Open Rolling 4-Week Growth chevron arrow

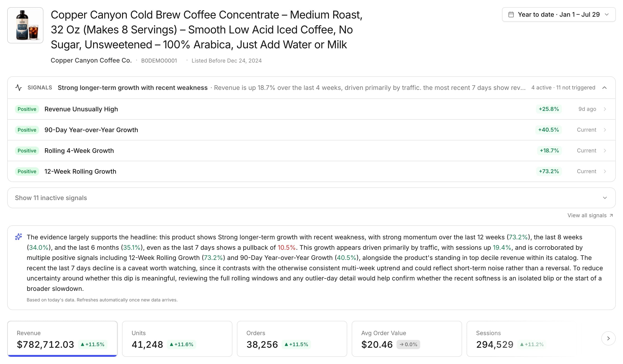pyautogui.click(x=605, y=151)
